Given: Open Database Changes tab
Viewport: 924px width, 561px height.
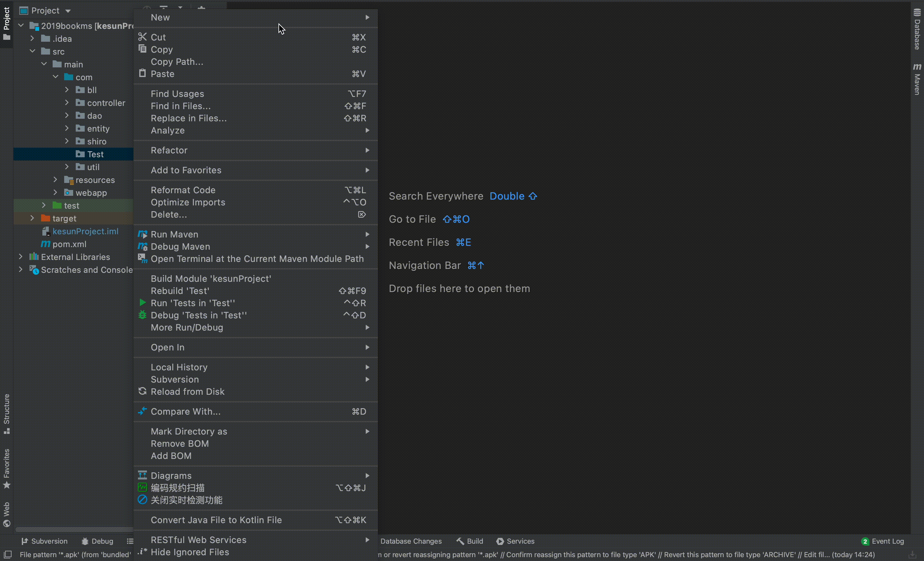Looking at the screenshot, I should (411, 541).
